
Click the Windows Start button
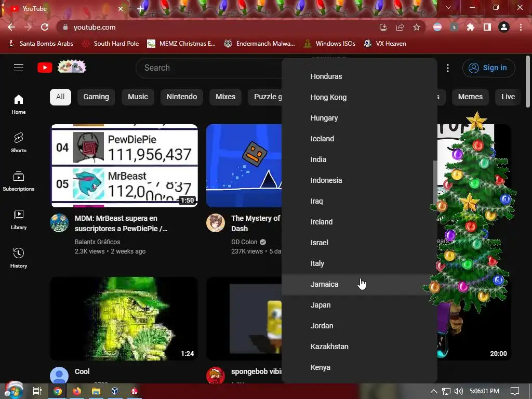[13, 391]
